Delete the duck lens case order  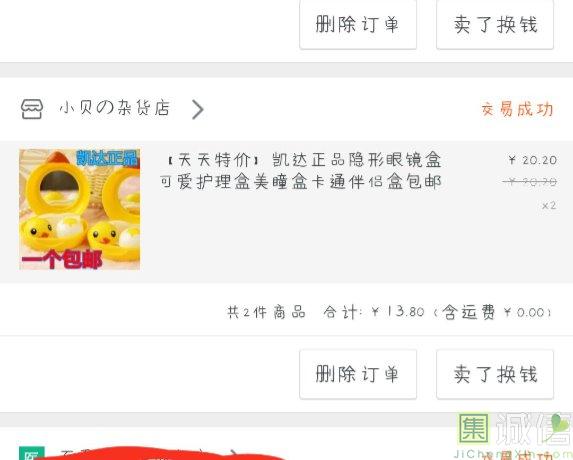pos(358,374)
